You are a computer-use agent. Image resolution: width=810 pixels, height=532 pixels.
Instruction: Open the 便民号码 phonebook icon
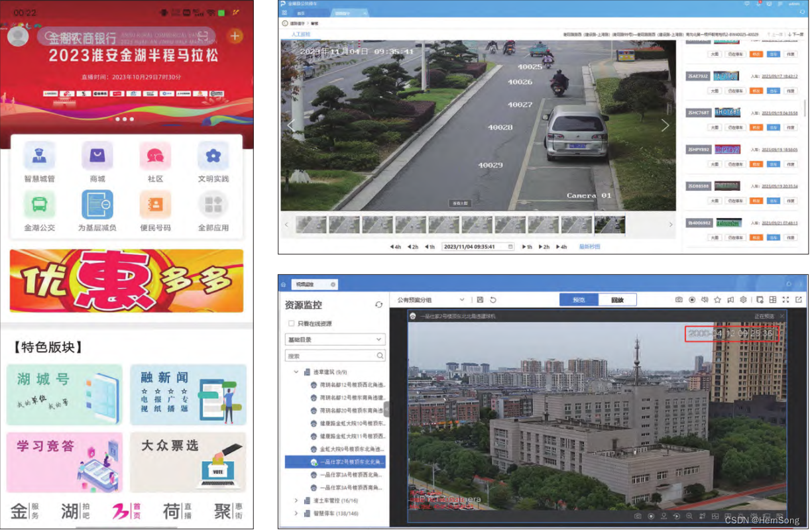point(155,205)
